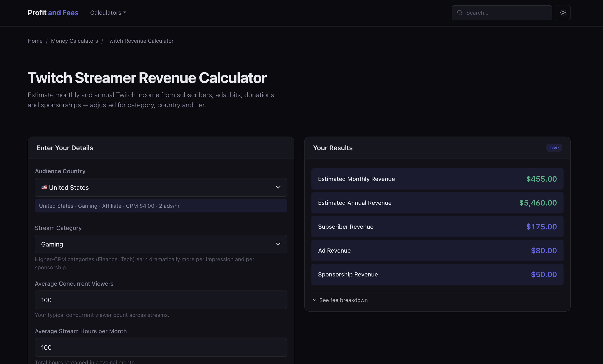The height and width of the screenshot is (364, 603).
Task: Open the Calculators dropdown menu
Action: [108, 13]
